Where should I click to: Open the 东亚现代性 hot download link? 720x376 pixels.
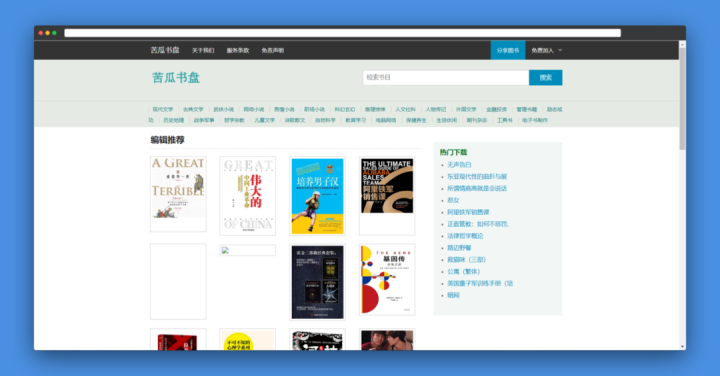click(x=477, y=176)
